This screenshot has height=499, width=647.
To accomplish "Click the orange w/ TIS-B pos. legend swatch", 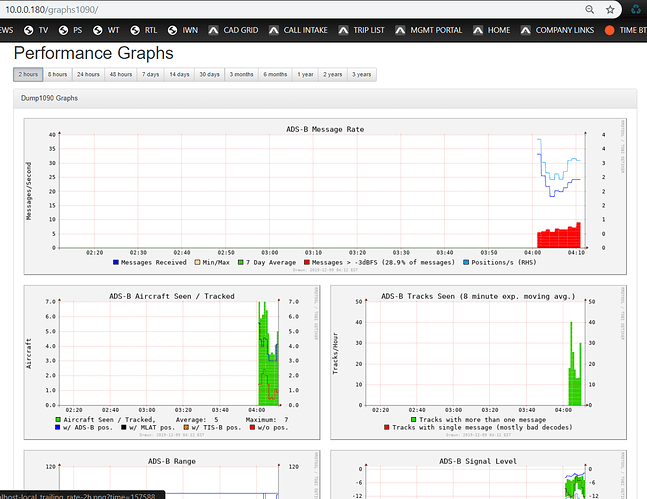I will (x=186, y=428).
